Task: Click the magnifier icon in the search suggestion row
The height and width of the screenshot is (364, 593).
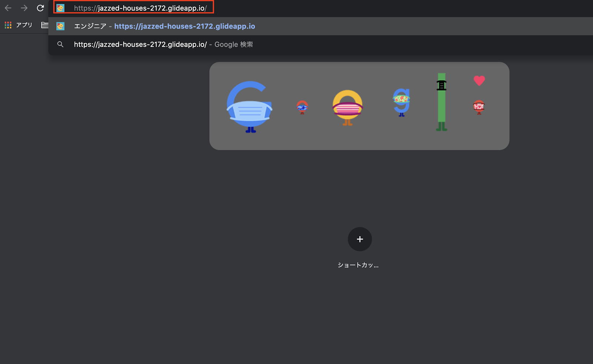Action: coord(60,44)
